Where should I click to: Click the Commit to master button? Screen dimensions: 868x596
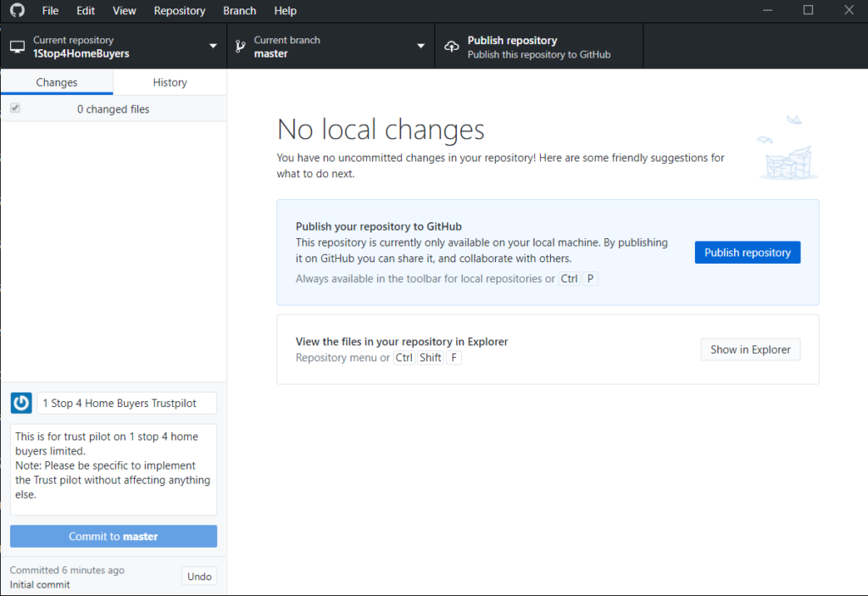(114, 536)
